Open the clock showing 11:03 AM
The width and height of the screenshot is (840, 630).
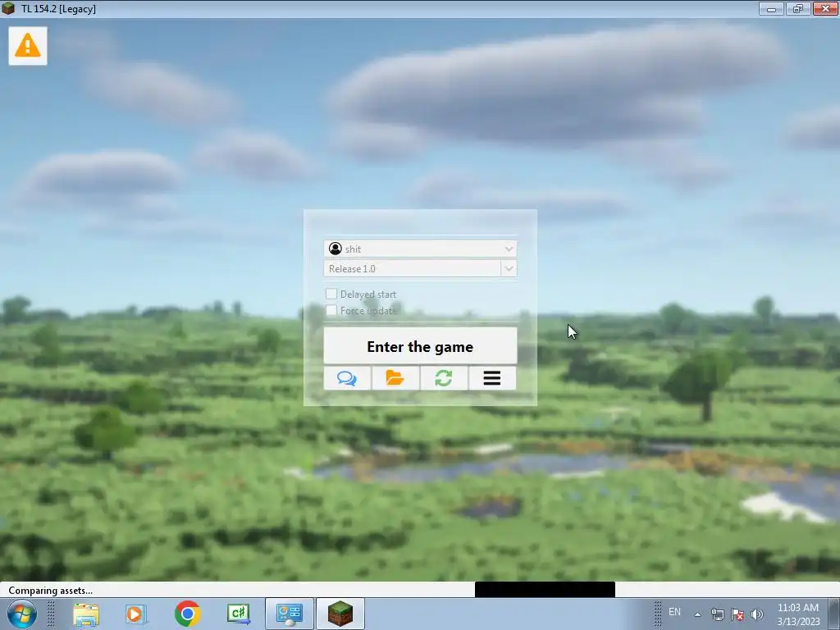tap(797, 614)
